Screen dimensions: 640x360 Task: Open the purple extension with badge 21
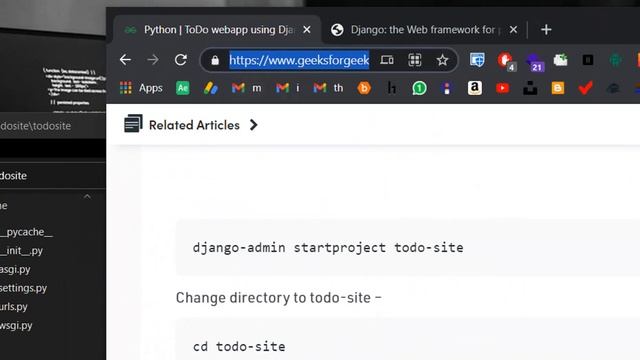pyautogui.click(x=535, y=62)
